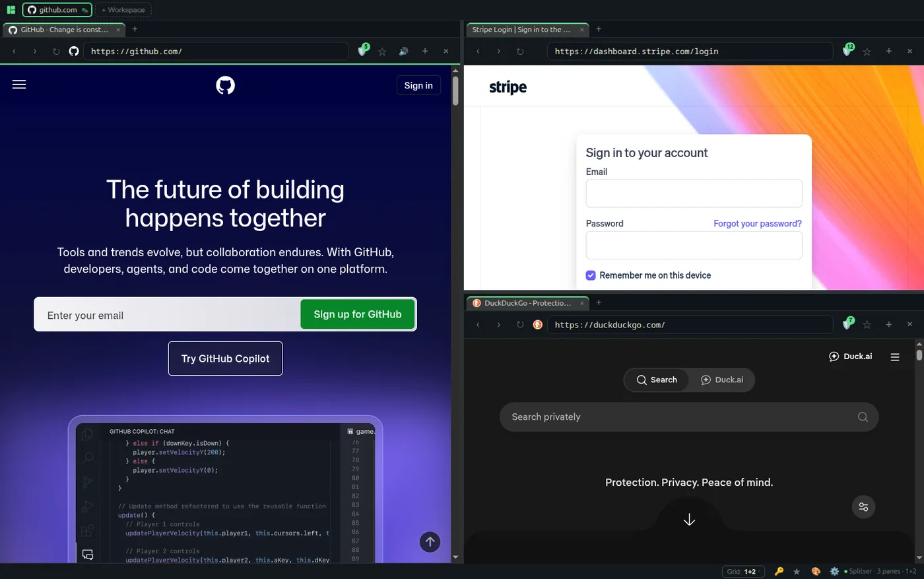Switch to the GitHub browser tab

[x=65, y=30]
